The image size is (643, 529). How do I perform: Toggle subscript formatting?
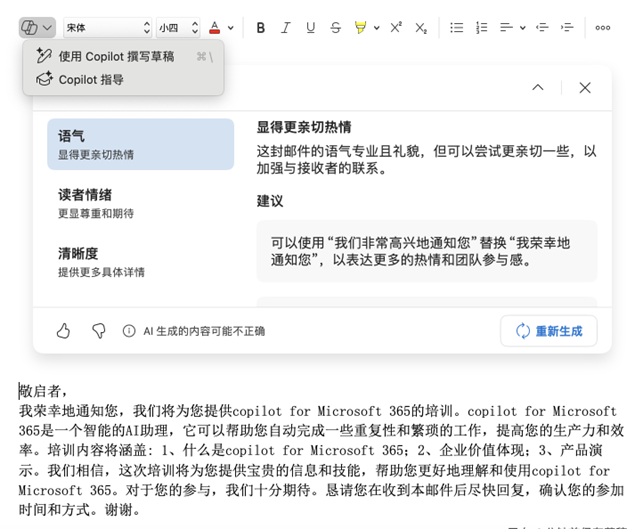[x=421, y=28]
